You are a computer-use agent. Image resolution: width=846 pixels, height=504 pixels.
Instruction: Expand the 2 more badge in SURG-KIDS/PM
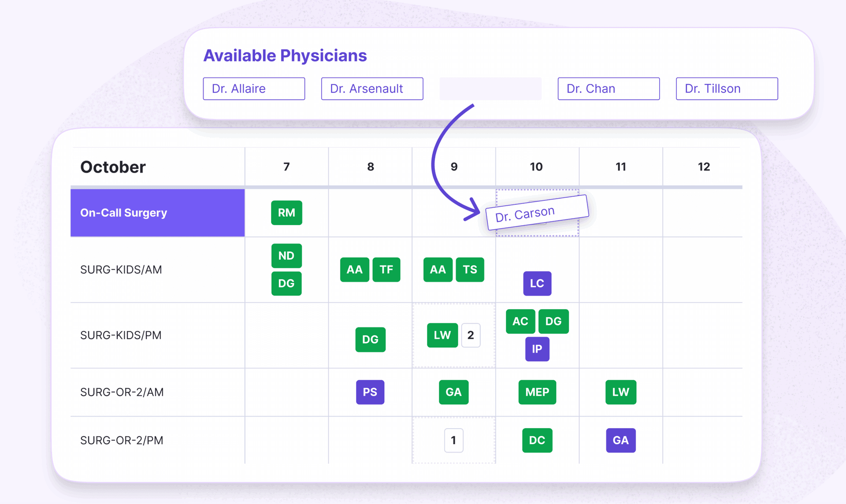coord(471,335)
